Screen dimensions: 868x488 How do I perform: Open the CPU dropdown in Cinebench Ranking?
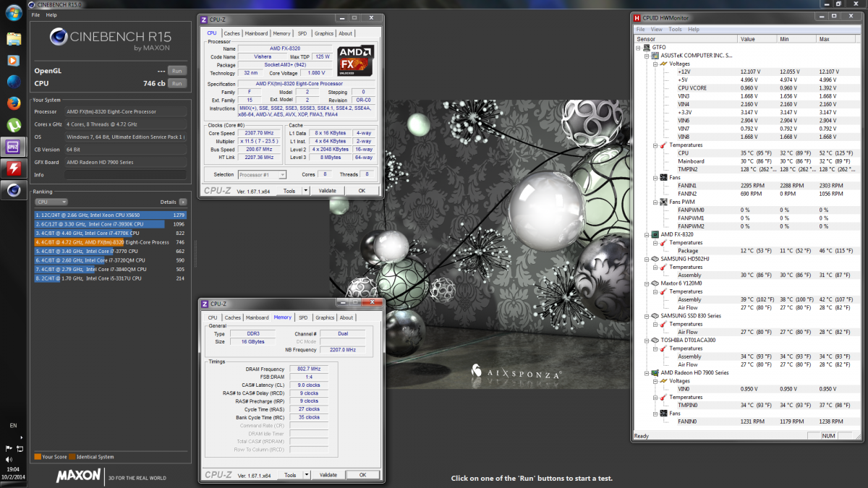[51, 202]
